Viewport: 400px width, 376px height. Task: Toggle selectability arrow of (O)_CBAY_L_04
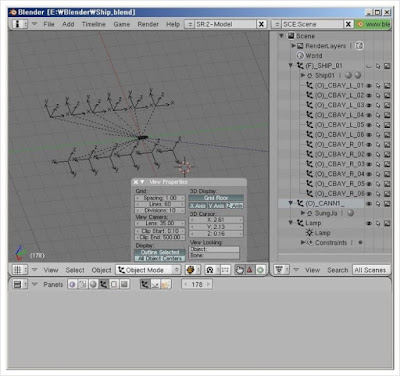coord(378,115)
